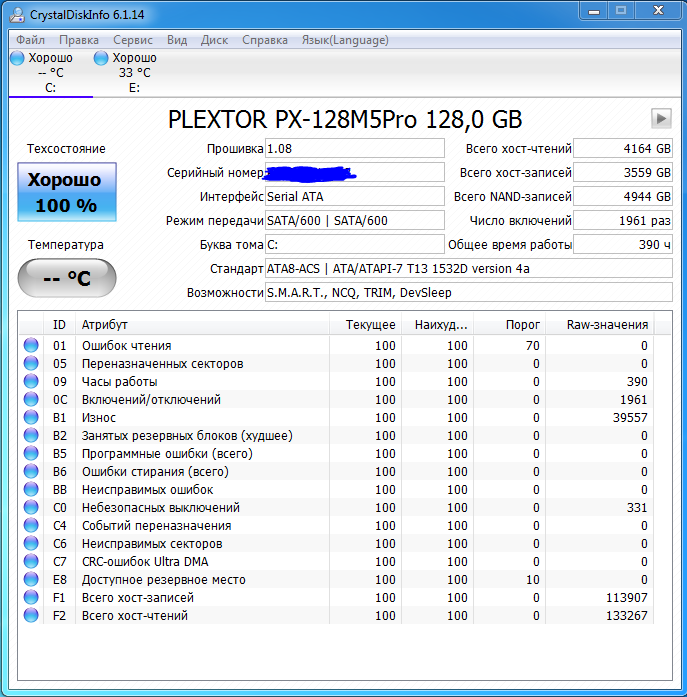Image resolution: width=687 pixels, height=697 pixels.
Task: Click status orb for 0C Включений/отключений
Action: [31, 399]
